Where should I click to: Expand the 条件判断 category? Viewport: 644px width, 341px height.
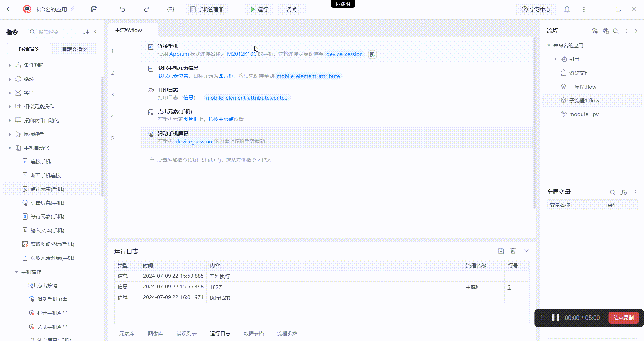point(10,65)
